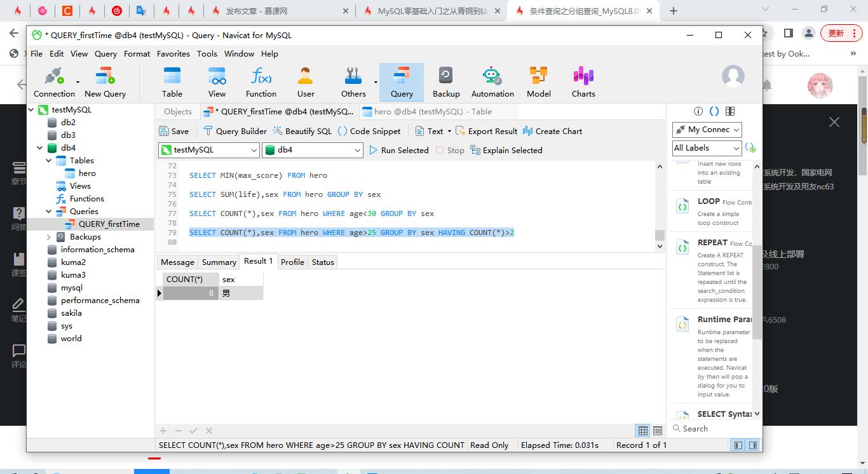This screenshot has height=474, width=868.
Task: Click the discard changes X icon
Action: pyautogui.click(x=209, y=430)
